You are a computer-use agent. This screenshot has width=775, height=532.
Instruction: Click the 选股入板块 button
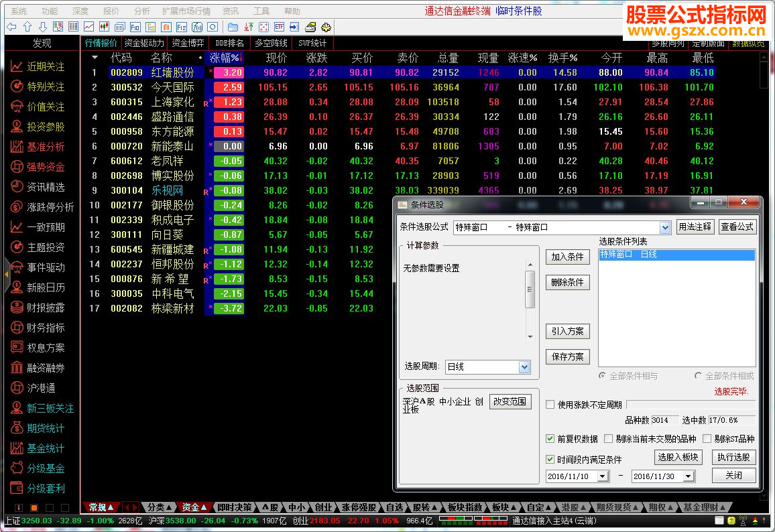678,458
